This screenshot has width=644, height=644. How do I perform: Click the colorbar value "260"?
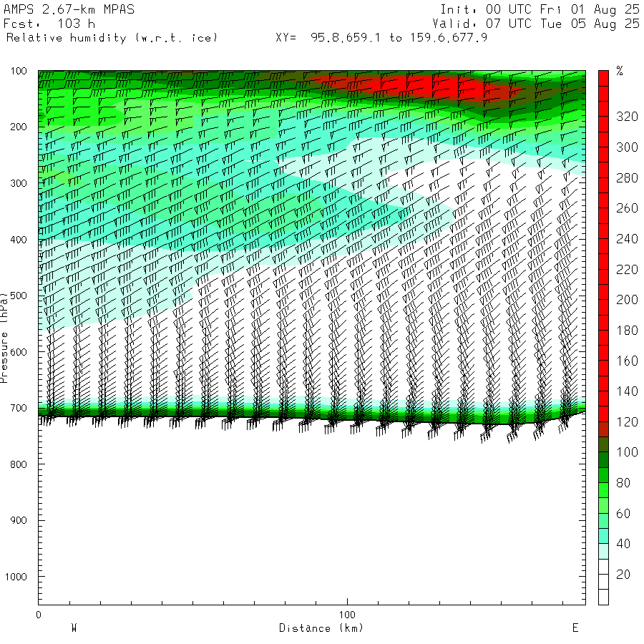(x=627, y=208)
